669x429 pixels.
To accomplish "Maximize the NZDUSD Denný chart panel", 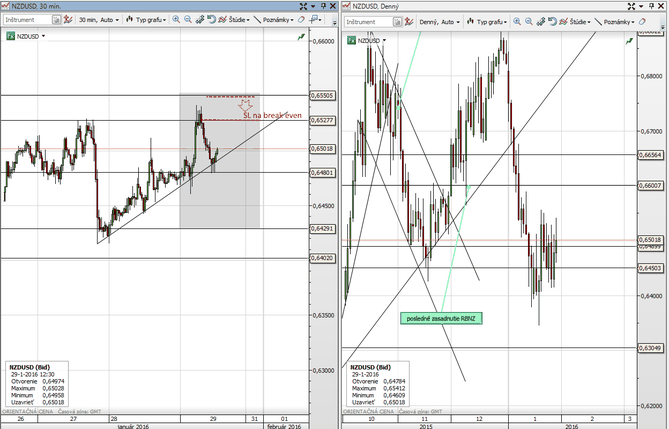I will click(631, 6).
